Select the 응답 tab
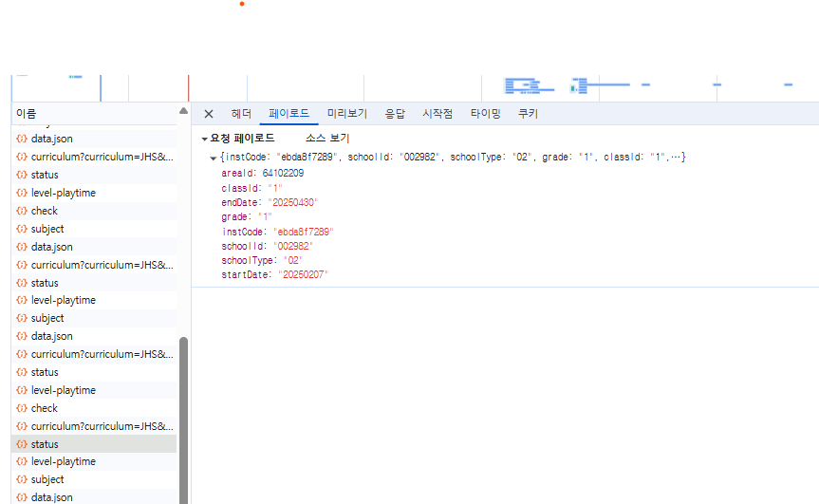The image size is (819, 504). pyautogui.click(x=395, y=114)
